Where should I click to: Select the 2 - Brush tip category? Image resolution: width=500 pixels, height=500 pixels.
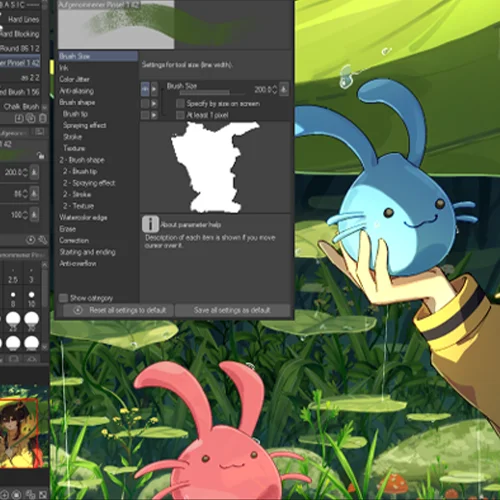98,171
